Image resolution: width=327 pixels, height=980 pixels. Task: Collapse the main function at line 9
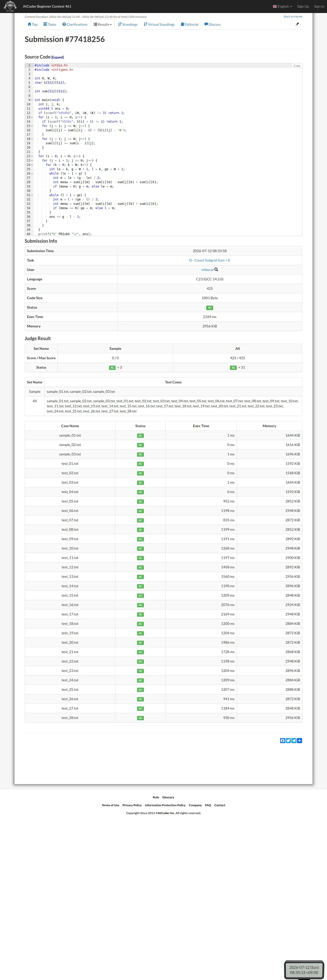coord(32,100)
